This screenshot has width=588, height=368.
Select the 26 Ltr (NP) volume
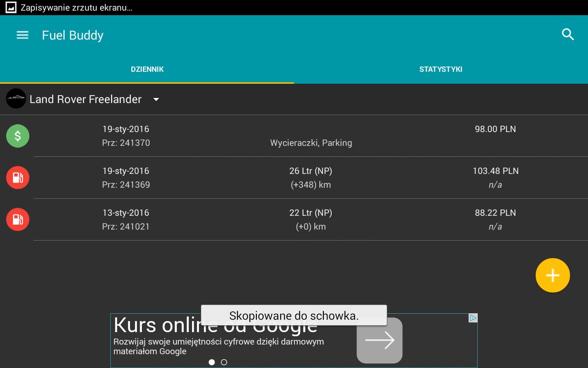311,171
